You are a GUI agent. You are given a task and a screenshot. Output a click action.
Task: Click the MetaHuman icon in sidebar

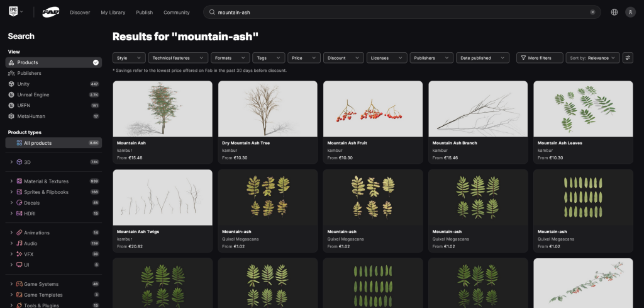(11, 116)
